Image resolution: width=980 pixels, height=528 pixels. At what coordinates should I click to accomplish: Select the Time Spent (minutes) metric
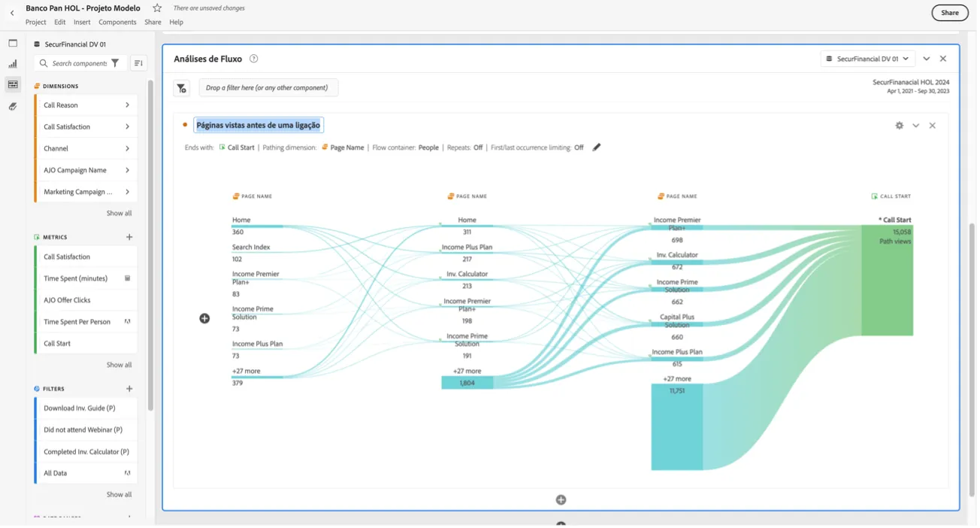tap(86, 278)
